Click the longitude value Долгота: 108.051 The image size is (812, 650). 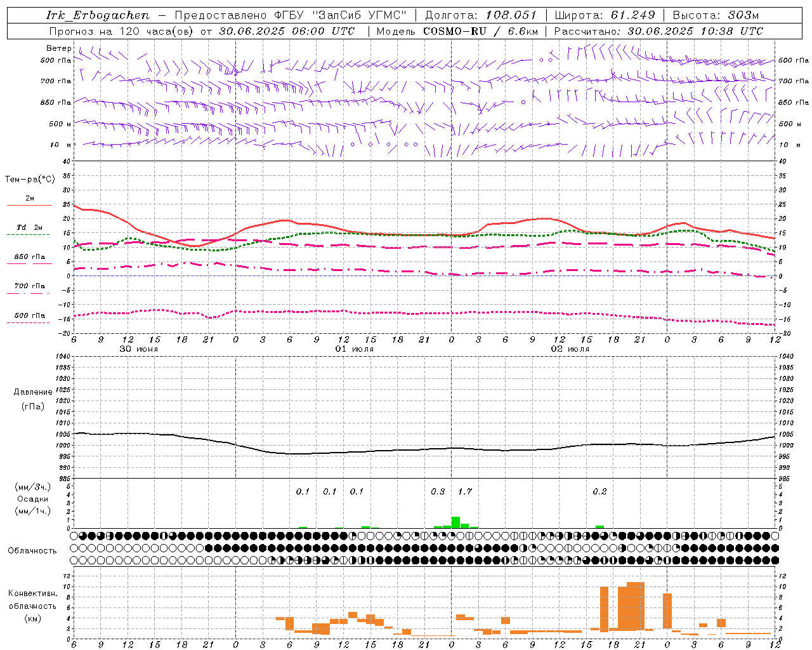pos(481,15)
